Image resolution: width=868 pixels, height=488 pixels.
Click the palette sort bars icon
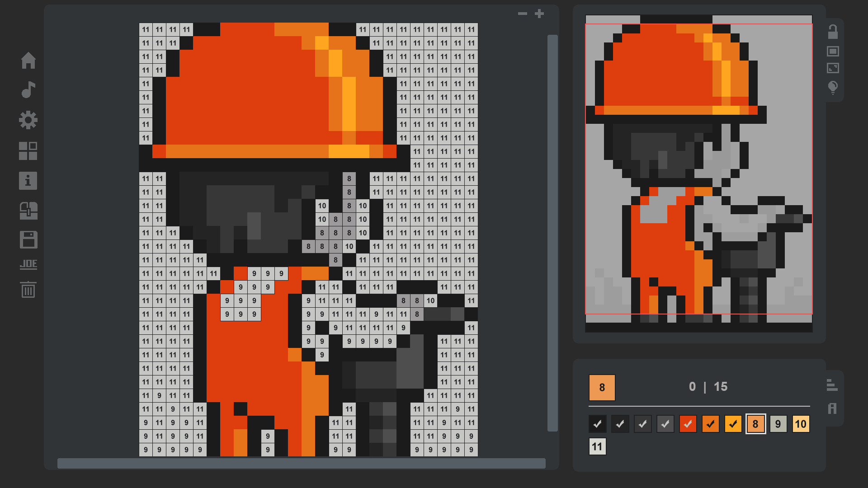(x=832, y=385)
